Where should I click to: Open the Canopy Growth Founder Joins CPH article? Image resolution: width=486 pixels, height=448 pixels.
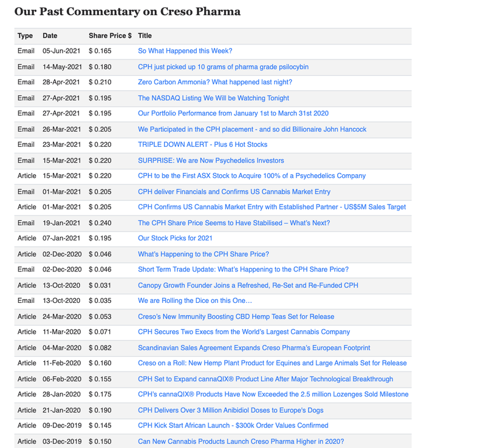click(248, 286)
